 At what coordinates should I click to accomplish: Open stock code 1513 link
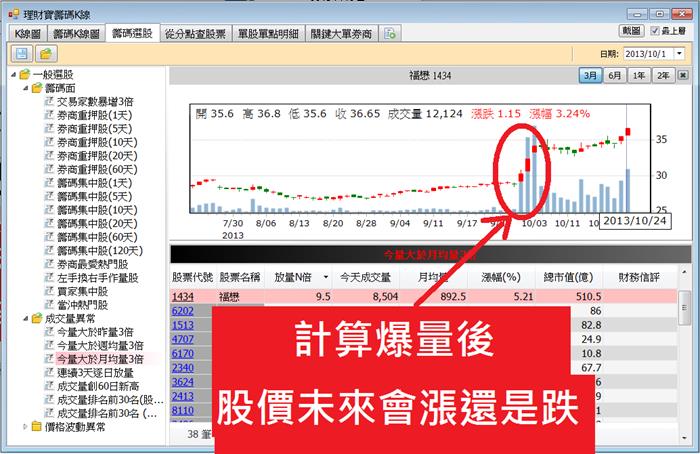(x=183, y=325)
